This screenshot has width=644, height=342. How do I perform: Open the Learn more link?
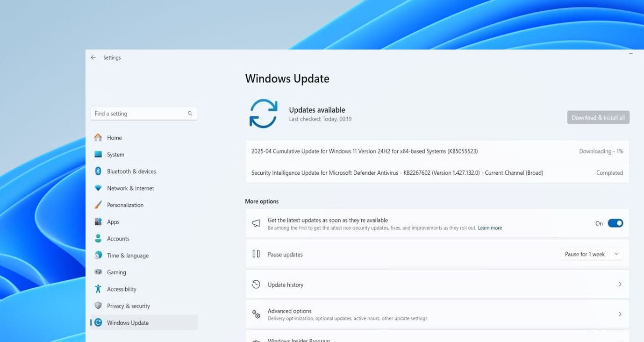(490, 228)
